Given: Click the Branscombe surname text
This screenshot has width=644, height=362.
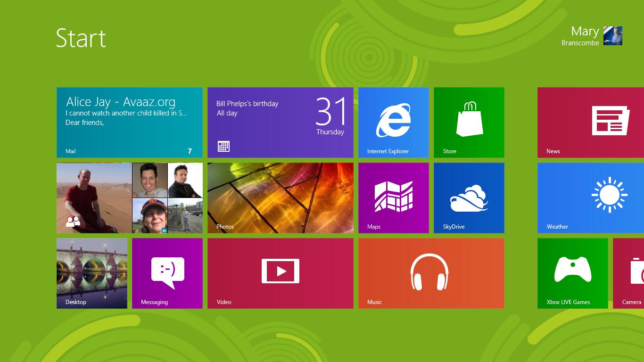Looking at the screenshot, I should pyautogui.click(x=580, y=43).
